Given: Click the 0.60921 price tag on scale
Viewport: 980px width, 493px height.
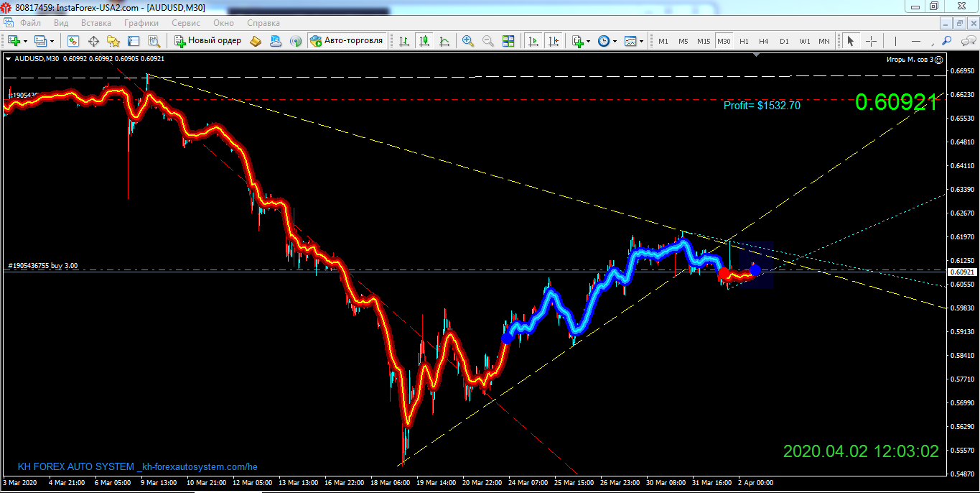Looking at the screenshot, I should pyautogui.click(x=963, y=272).
